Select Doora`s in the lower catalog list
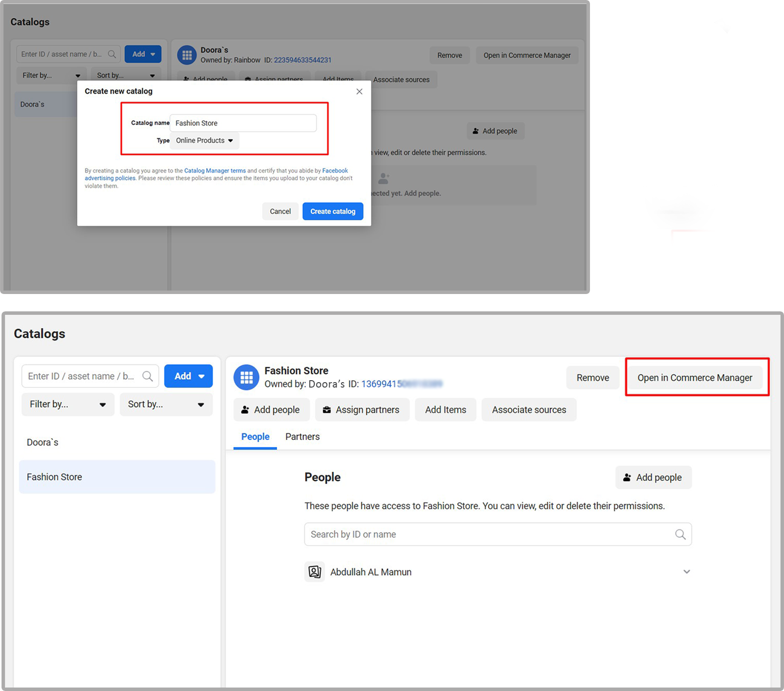784x691 pixels. click(117, 443)
